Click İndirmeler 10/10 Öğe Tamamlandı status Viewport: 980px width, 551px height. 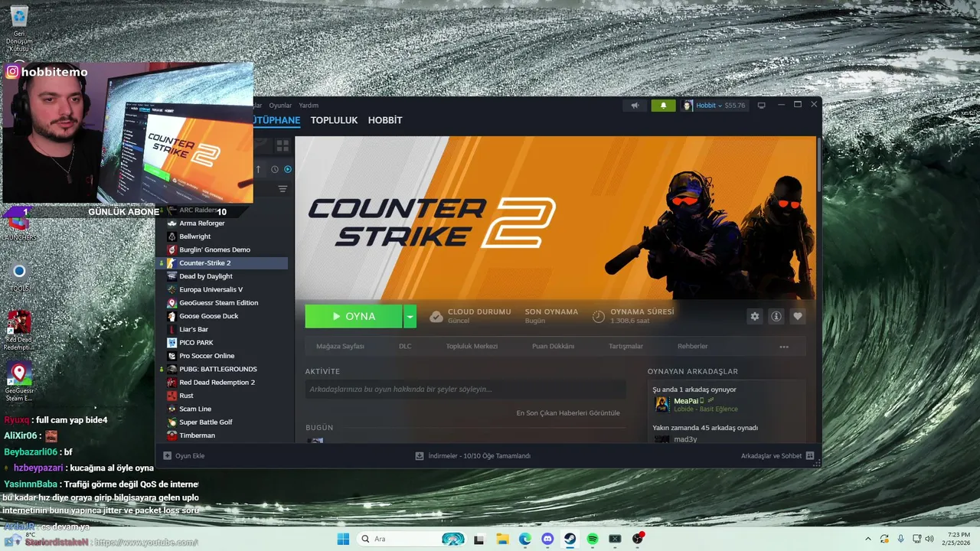[x=479, y=455]
